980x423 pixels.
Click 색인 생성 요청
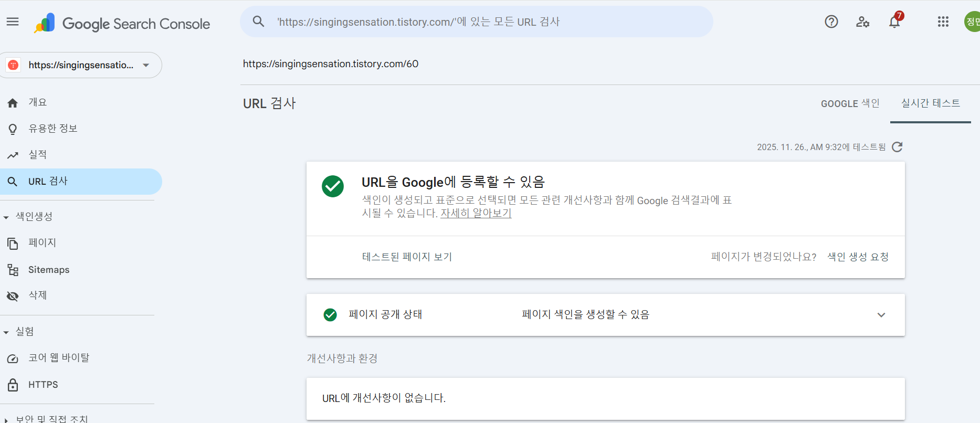[858, 257]
